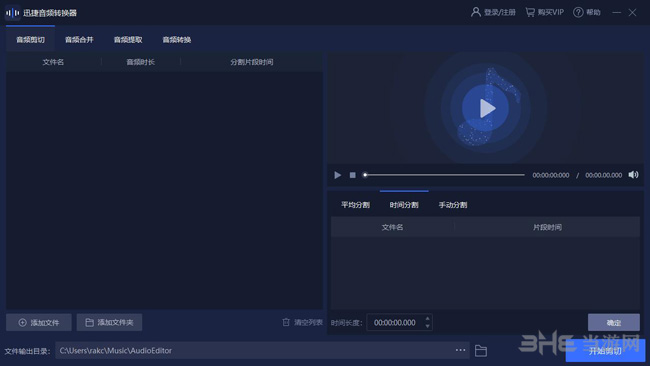This screenshot has width=650, height=366.
Task: Select the 手动分割 split mode tab
Action: pos(453,205)
